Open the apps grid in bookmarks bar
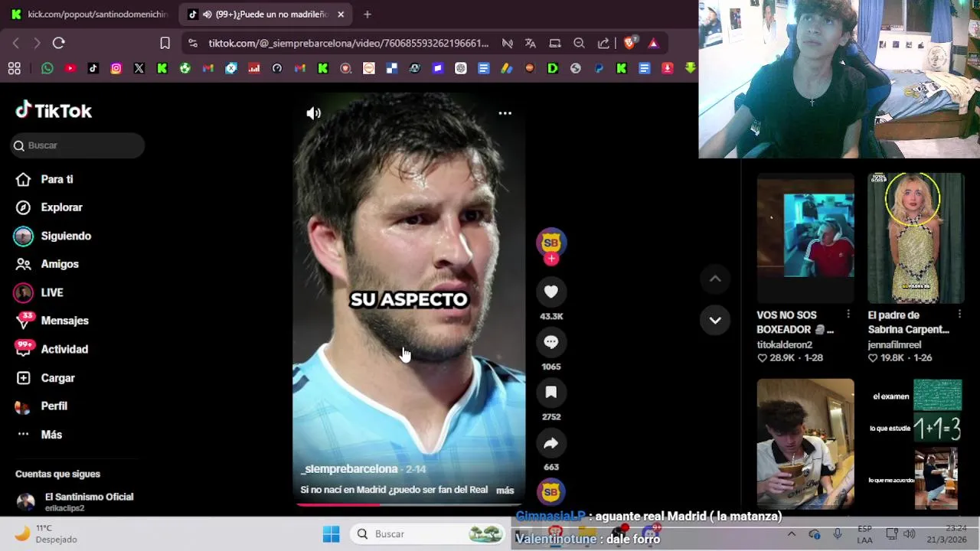This screenshot has height=551, width=980. [15, 69]
